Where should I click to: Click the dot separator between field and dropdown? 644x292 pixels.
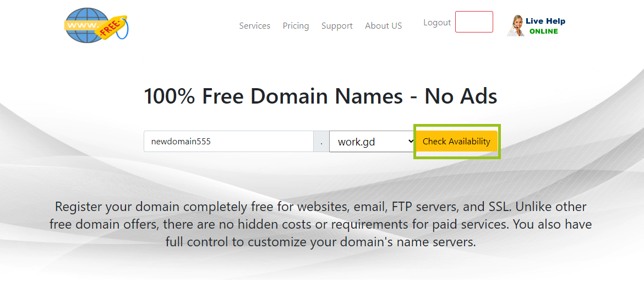click(321, 142)
